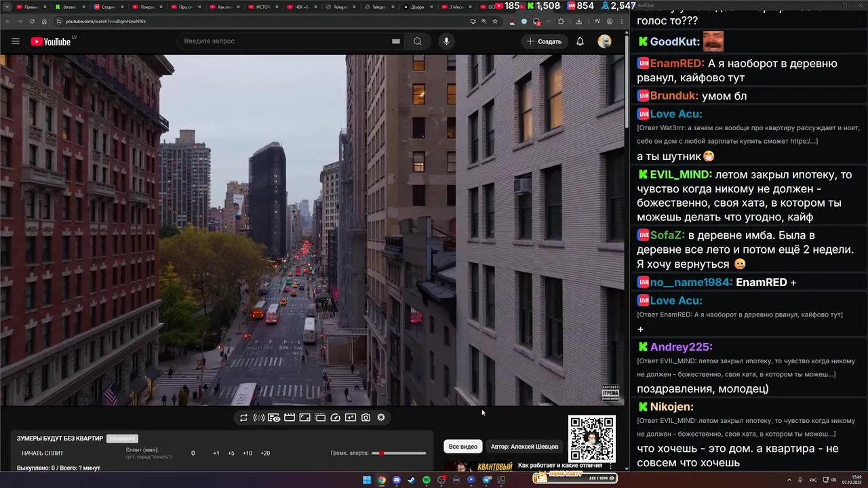This screenshot has width=868, height=488.
Task: Adjust the Громк. алерта volume slider
Action: click(397, 453)
